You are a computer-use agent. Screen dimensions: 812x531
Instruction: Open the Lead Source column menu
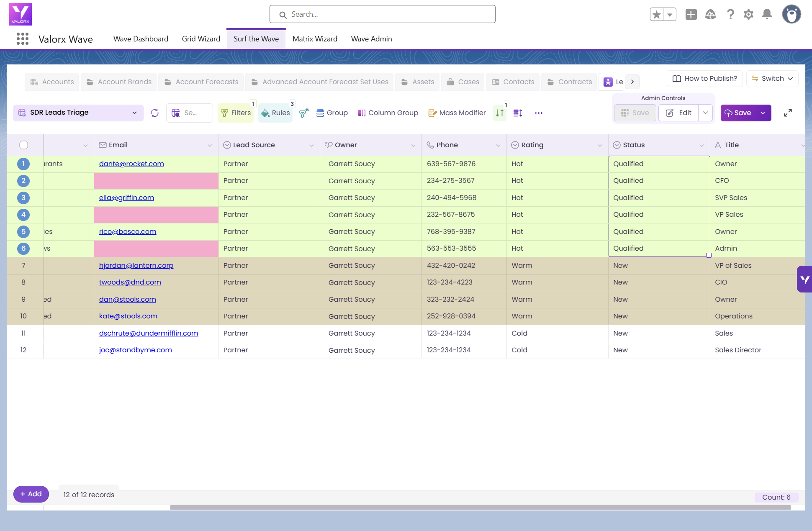311,145
